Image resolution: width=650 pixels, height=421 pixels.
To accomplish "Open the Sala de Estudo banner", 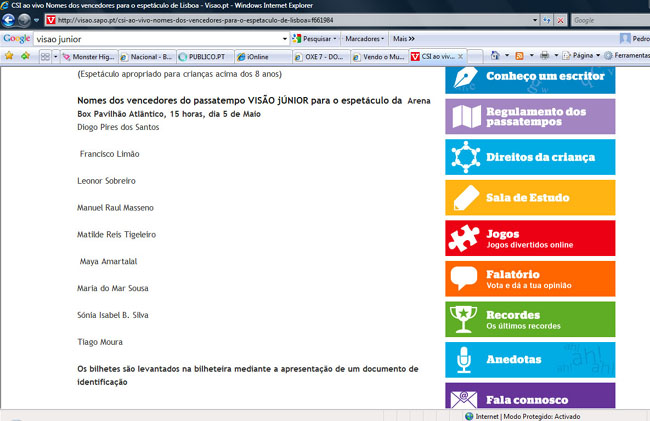I will (530, 198).
